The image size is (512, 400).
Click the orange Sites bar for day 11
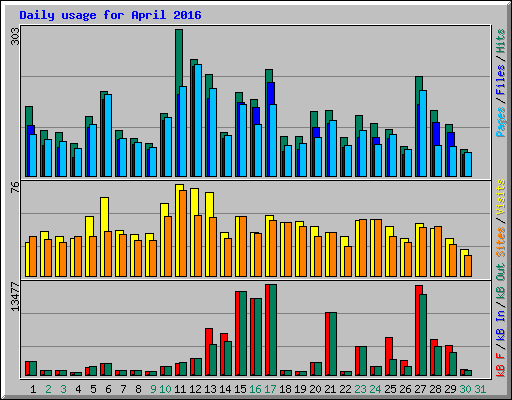pyautogui.click(x=183, y=233)
